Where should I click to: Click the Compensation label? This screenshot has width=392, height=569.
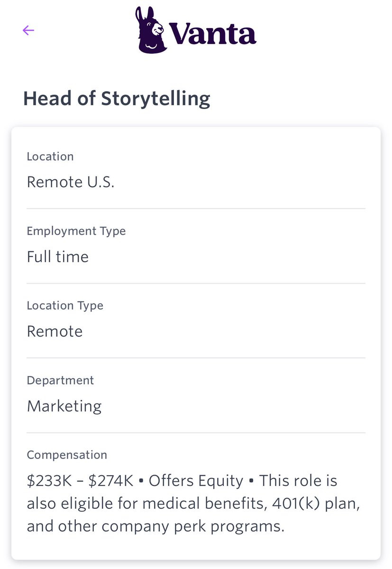click(x=67, y=455)
